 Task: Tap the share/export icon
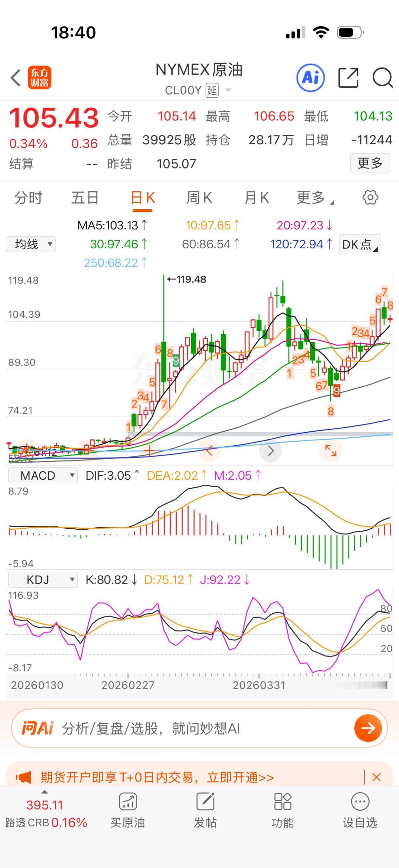point(348,78)
